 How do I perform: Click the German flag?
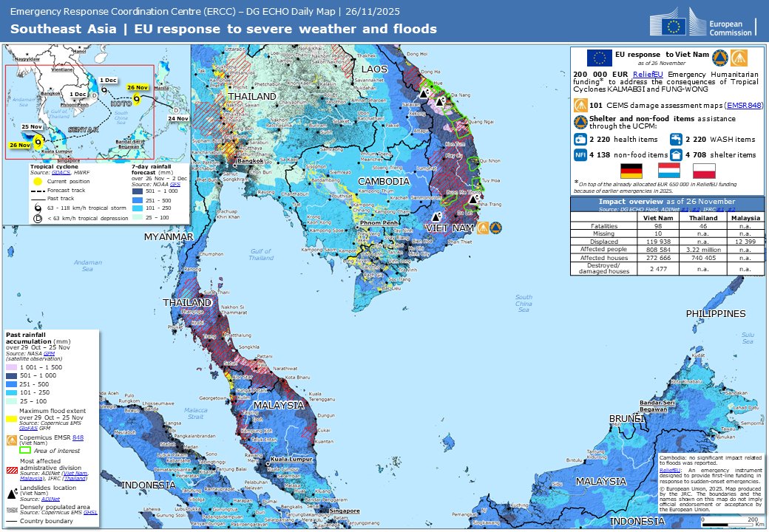[631, 171]
